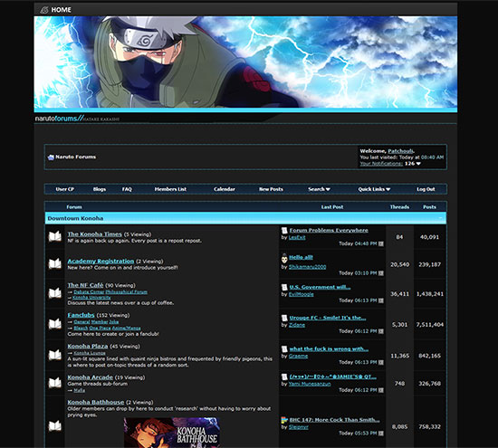Open Debate Corner subforum
Viewport: 498px width, 448px height.
(89, 292)
